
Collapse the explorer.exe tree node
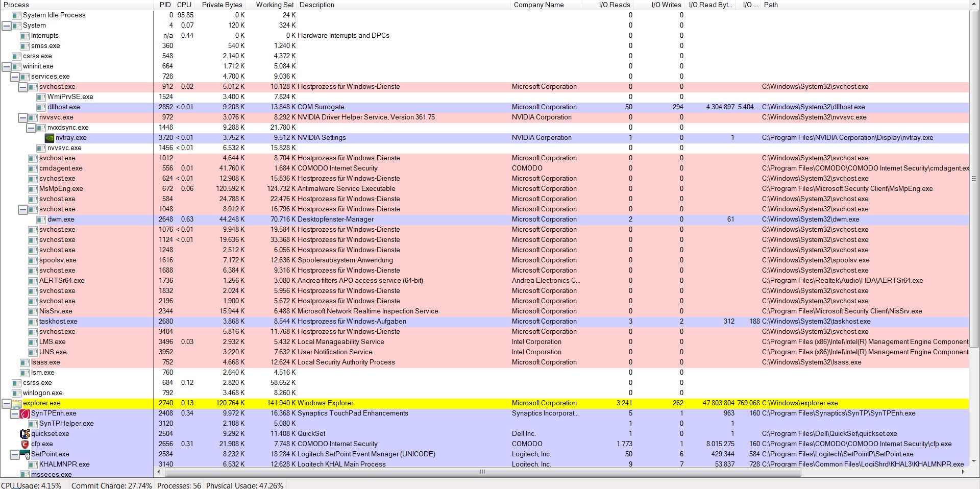pos(6,403)
